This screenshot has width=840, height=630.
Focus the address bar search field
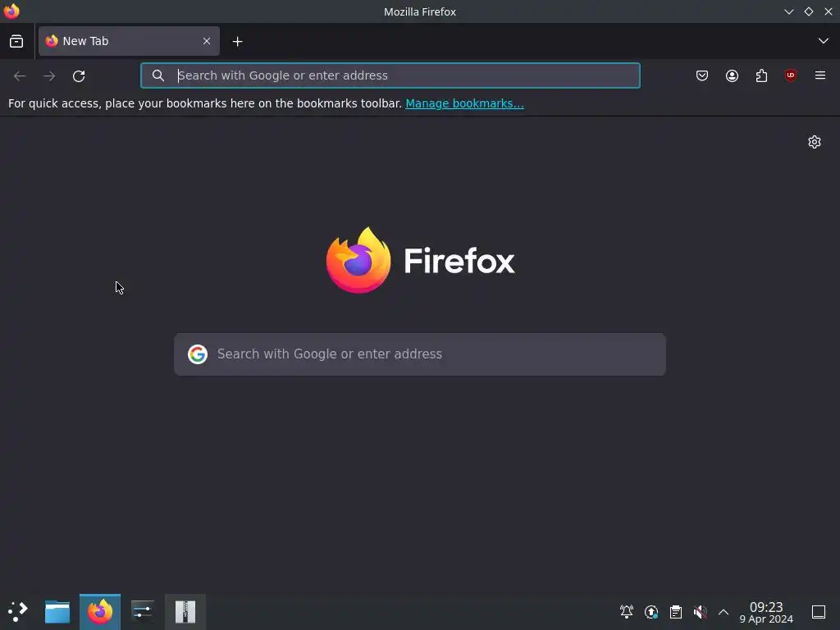(x=390, y=75)
